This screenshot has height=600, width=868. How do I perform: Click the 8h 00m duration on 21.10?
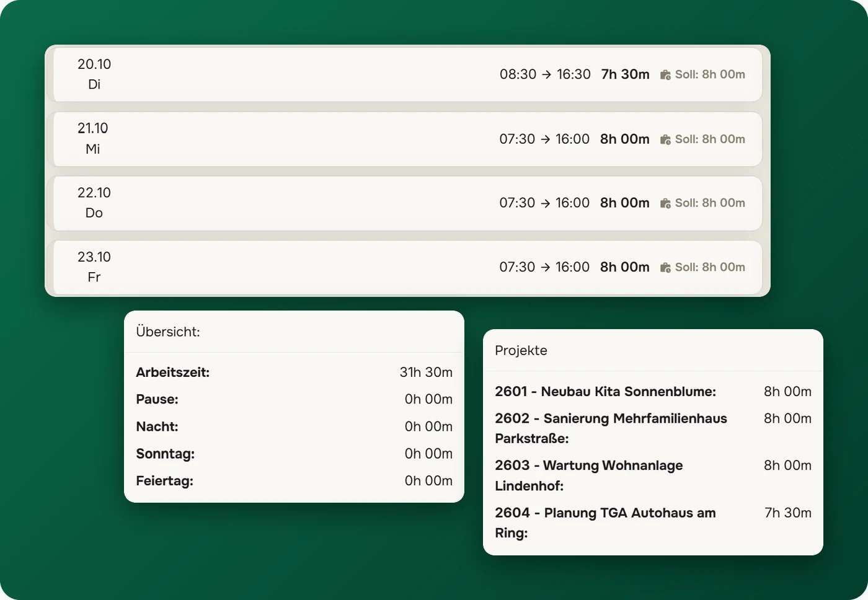pyautogui.click(x=625, y=139)
